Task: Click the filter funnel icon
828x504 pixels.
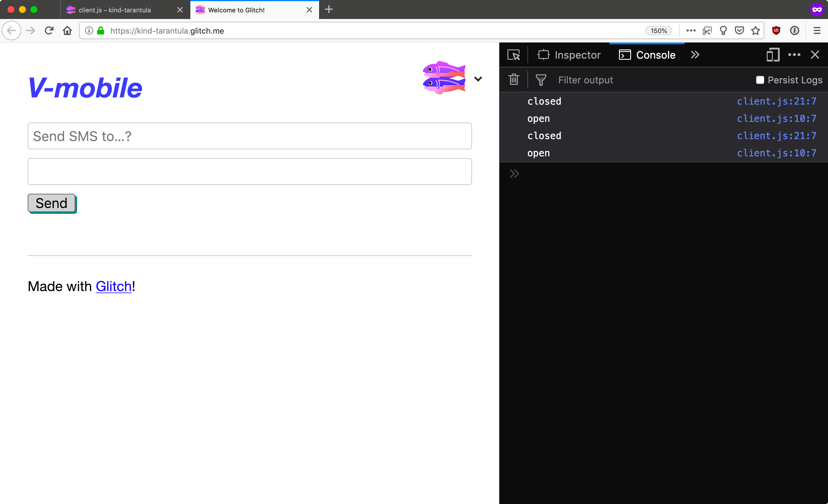Action: coord(541,80)
